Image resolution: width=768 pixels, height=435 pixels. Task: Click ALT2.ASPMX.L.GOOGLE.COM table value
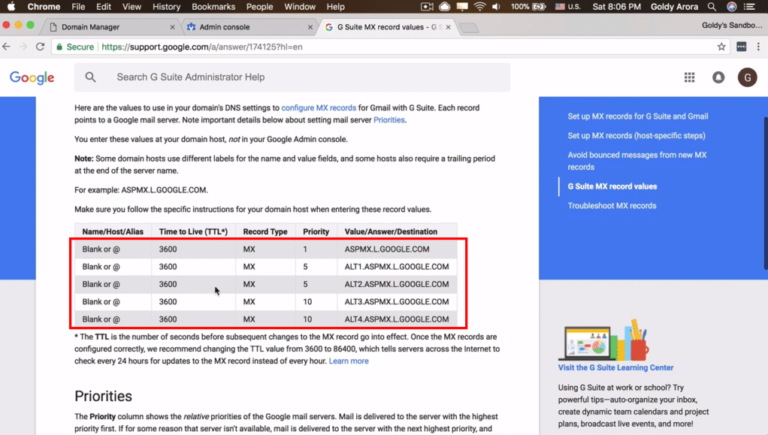[396, 284]
